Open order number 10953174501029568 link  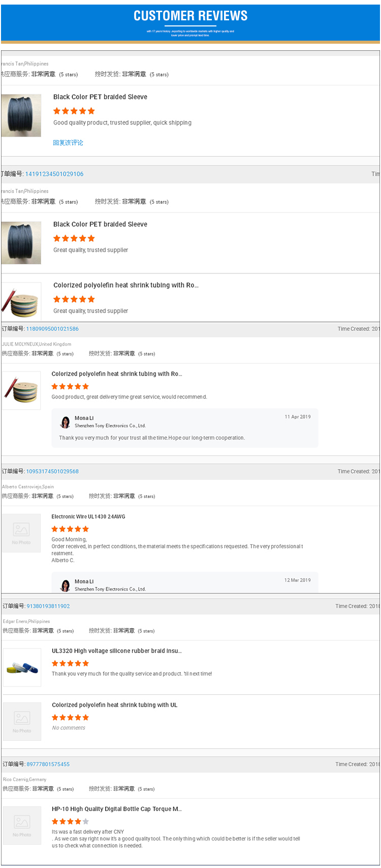pos(52,472)
